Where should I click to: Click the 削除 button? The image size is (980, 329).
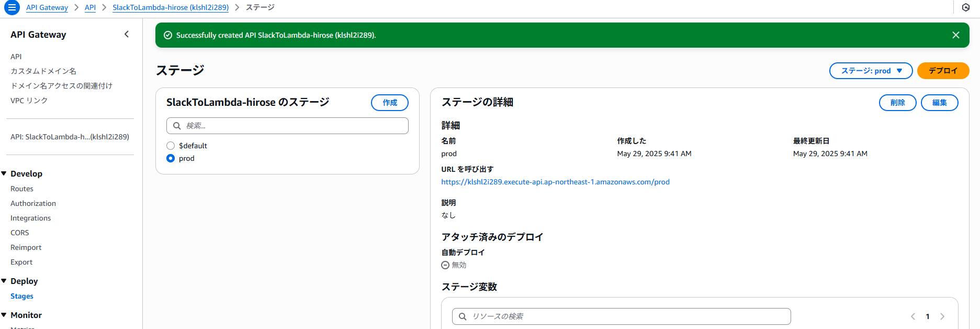(x=898, y=103)
